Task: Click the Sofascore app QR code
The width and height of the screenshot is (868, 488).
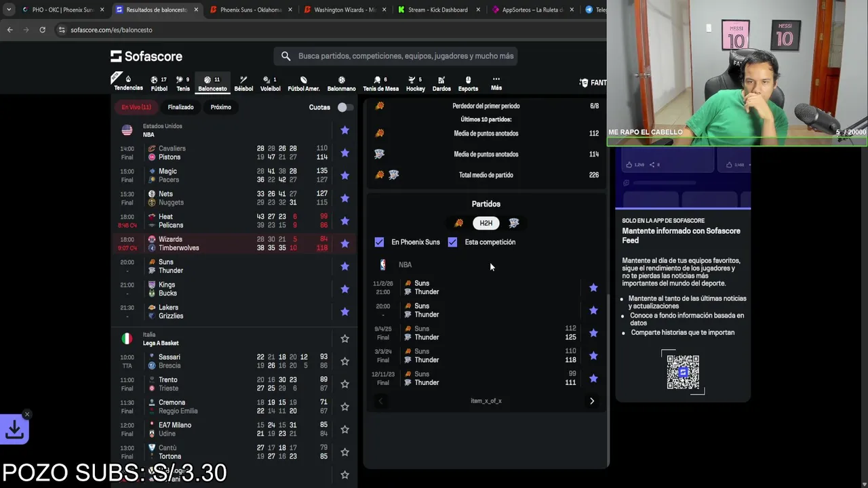Action: pos(683,372)
